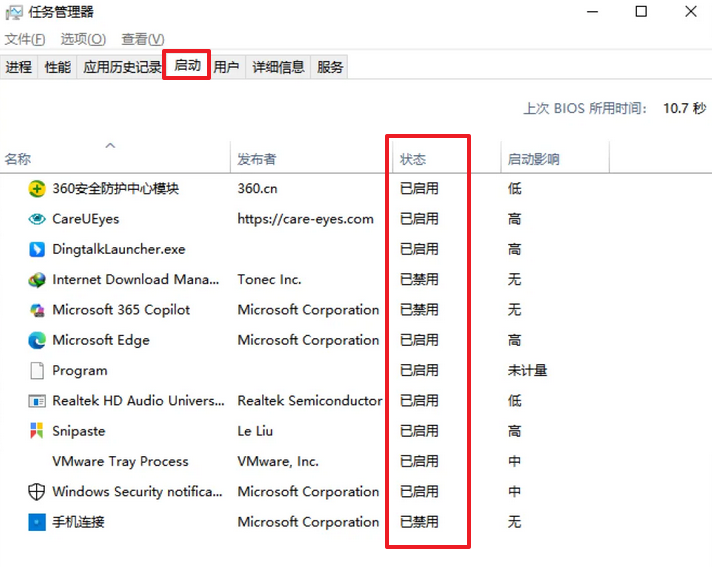Click the Microsoft 365 Copilot icon
The height and width of the screenshot is (567, 712).
[37, 310]
